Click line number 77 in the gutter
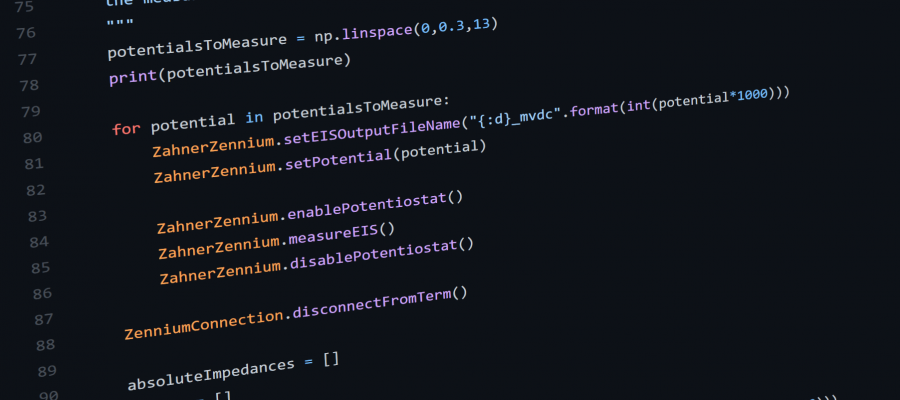 27,60
